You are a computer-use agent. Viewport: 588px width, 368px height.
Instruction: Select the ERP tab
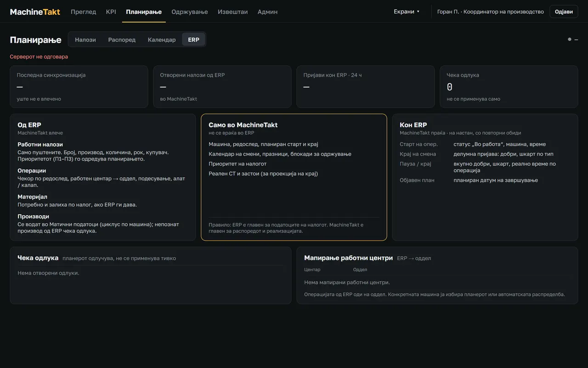(193, 40)
